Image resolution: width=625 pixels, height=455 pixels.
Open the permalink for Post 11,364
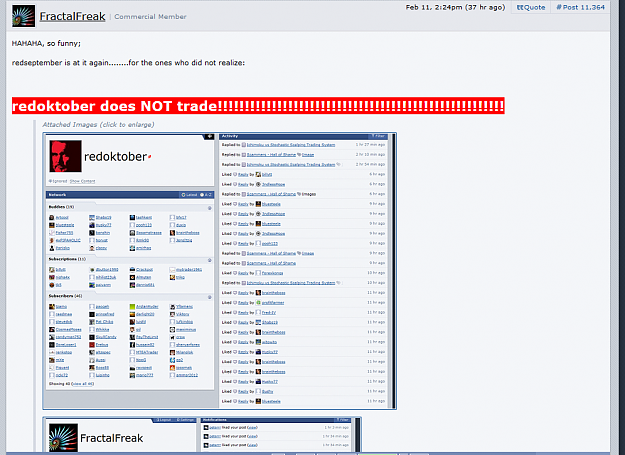pyautogui.click(x=580, y=7)
